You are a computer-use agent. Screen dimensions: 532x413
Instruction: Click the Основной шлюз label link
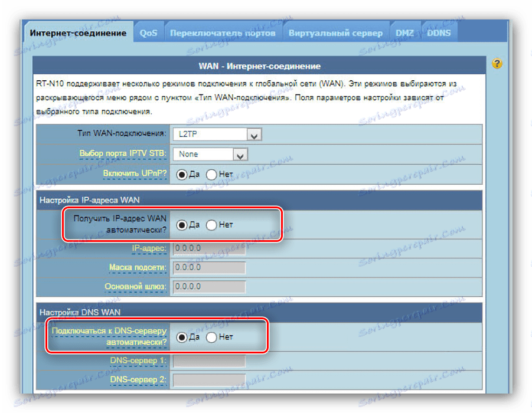pyautogui.click(x=135, y=287)
